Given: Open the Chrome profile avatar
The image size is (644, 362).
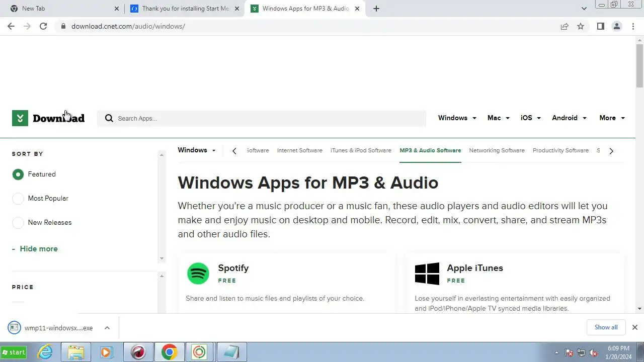Looking at the screenshot, I should [x=616, y=26].
